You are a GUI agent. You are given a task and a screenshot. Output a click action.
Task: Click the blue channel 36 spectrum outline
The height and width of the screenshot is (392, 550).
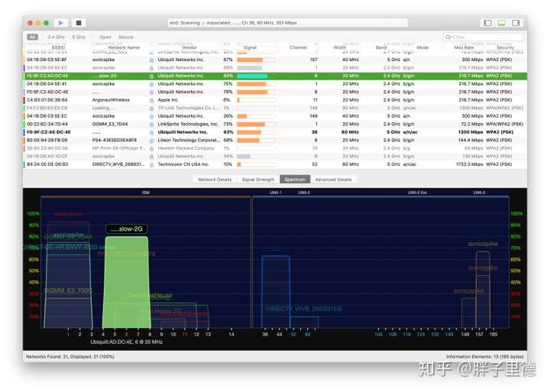click(276, 292)
